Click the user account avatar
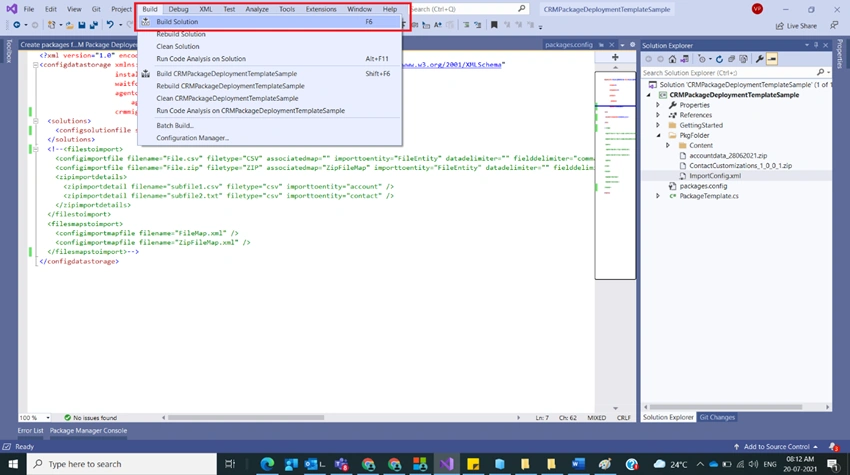This screenshot has width=850, height=475. [757, 9]
